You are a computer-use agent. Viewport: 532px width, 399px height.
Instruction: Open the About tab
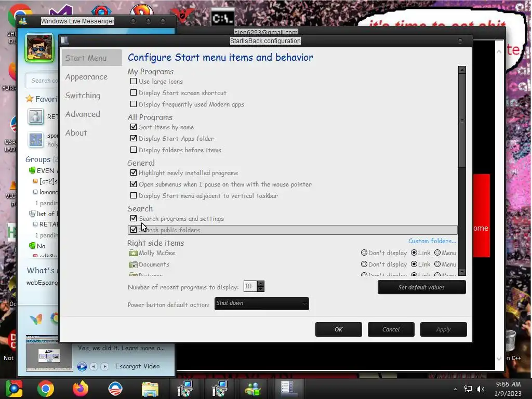coord(76,133)
